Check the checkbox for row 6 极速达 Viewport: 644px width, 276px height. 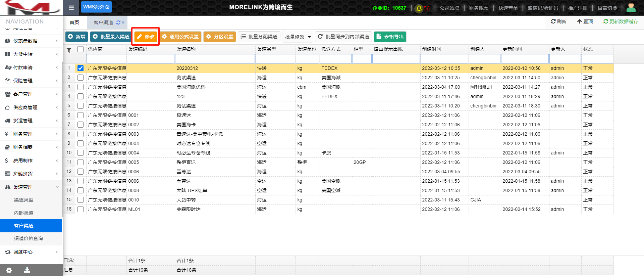(80, 115)
